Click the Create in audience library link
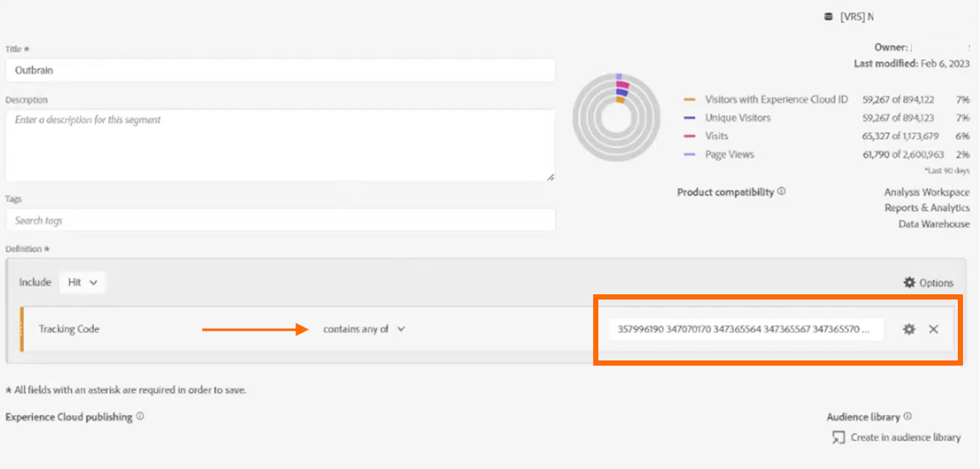Image resolution: width=980 pixels, height=469 pixels. tap(905, 437)
